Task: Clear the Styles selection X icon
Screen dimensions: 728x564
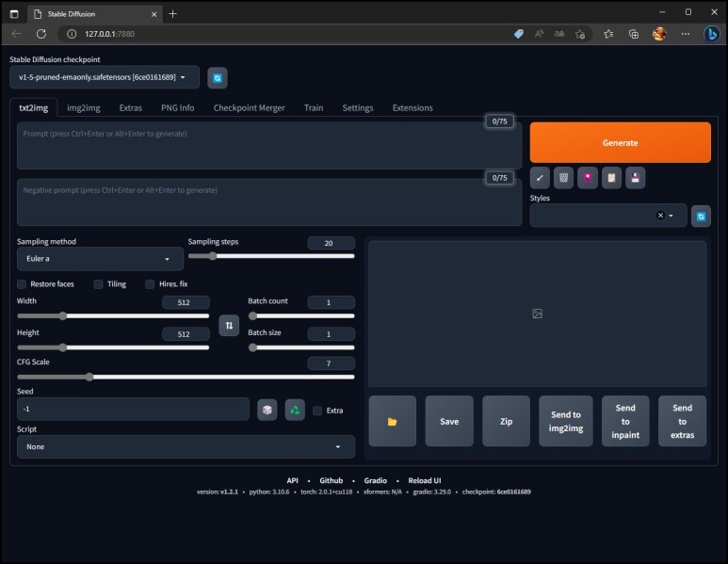Action: tap(660, 216)
